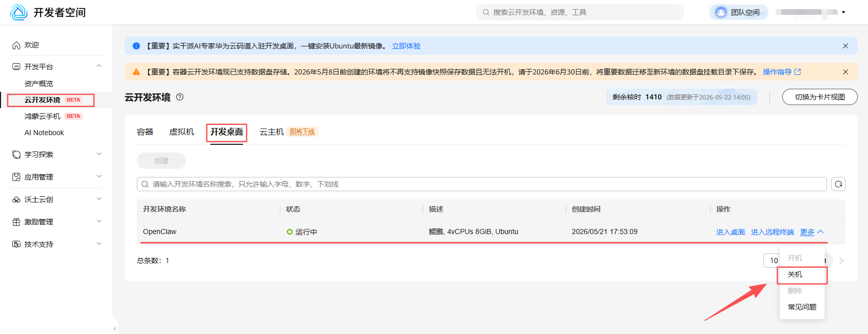Click the 团队空间 button
The height and width of the screenshot is (334, 868).
click(739, 12)
